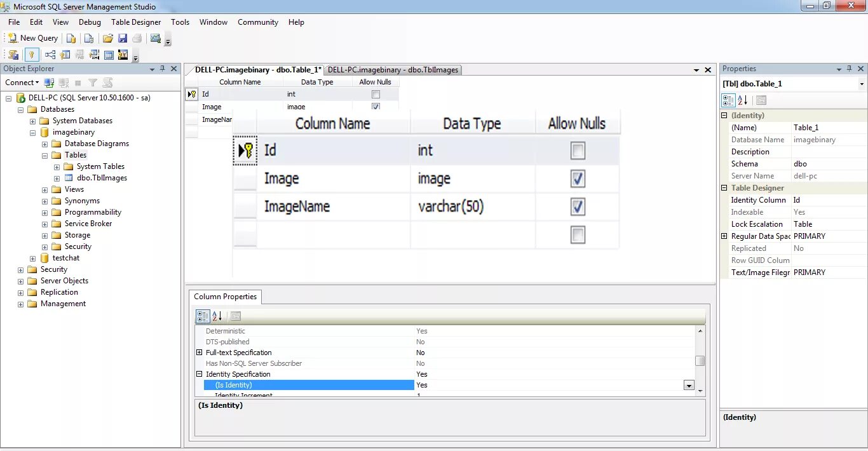Select the Server Objects tree node
The image size is (868, 451).
(64, 281)
